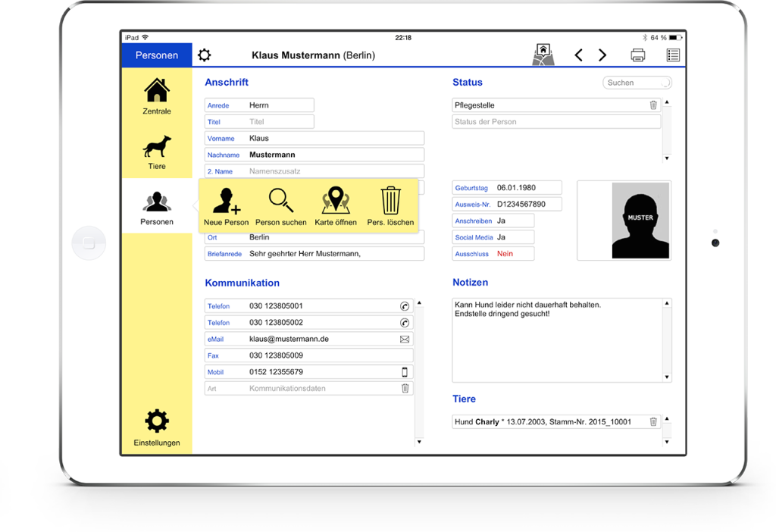
Task: Open the map location icon in header
Action: click(543, 55)
